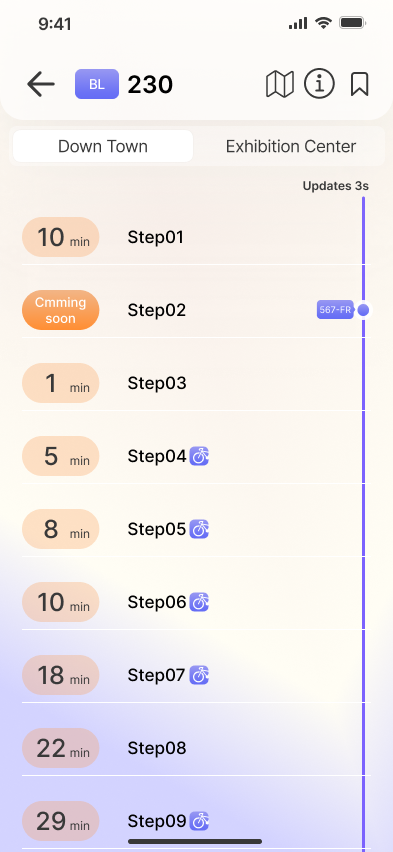393x852 pixels.
Task: Switch to the Exhibition Center tab
Action: coord(291,146)
